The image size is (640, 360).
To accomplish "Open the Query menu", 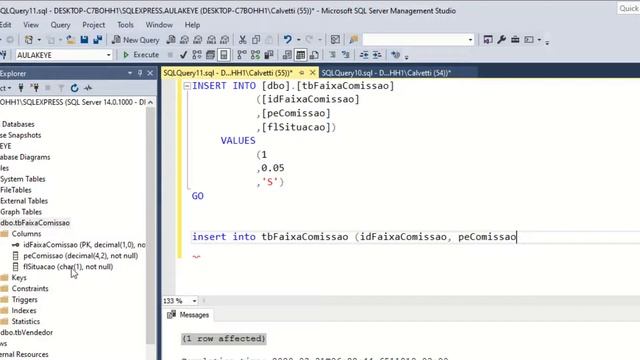I will tap(60, 25).
